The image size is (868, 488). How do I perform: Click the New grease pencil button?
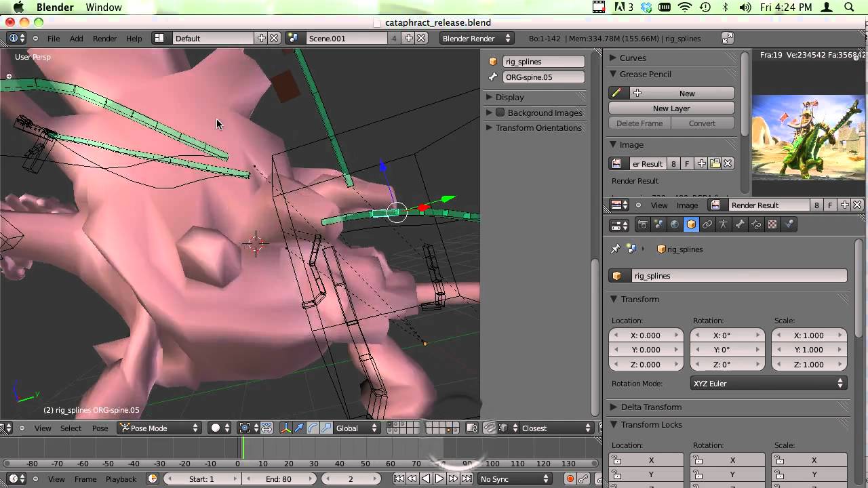pos(682,93)
